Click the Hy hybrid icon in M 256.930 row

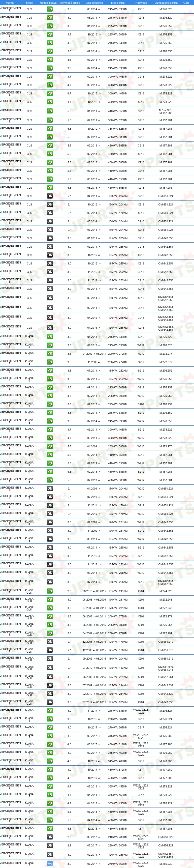coord(50,864)
